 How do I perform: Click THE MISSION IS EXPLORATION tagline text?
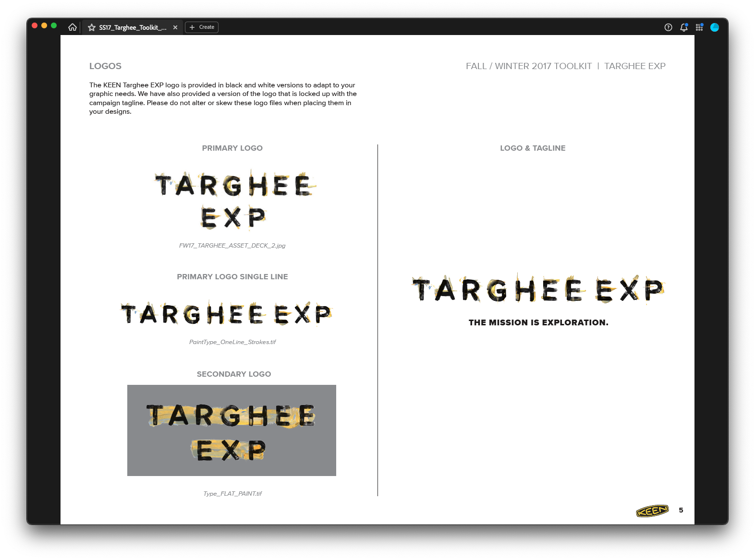[538, 322]
